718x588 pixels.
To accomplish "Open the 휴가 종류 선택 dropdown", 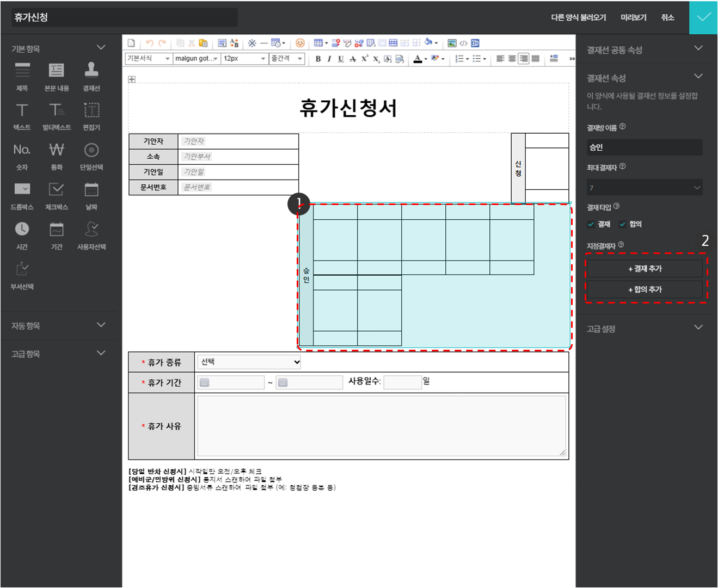I will tap(250, 362).
